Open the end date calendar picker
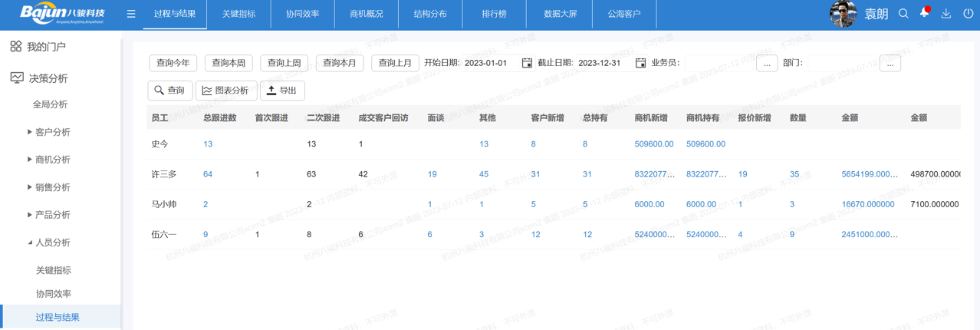 (x=640, y=63)
